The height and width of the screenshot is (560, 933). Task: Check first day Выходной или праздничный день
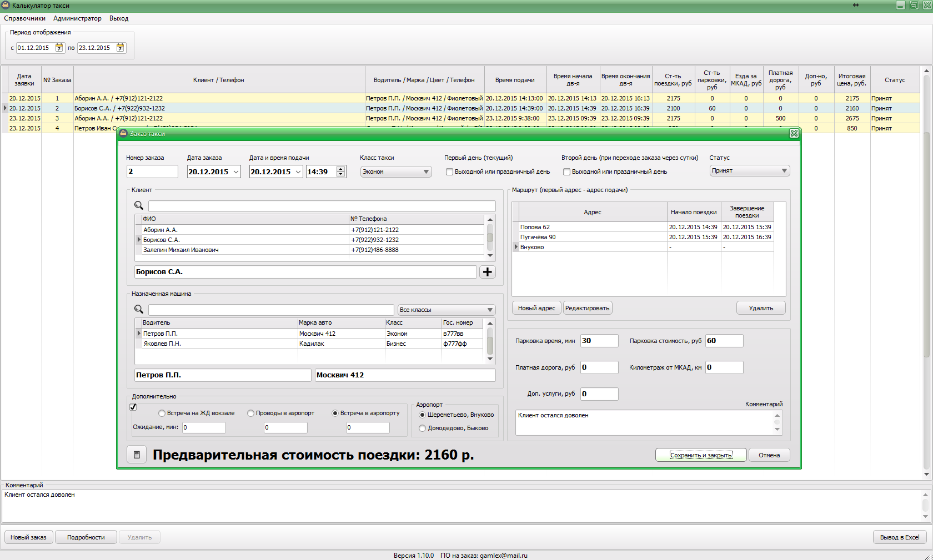[450, 172]
